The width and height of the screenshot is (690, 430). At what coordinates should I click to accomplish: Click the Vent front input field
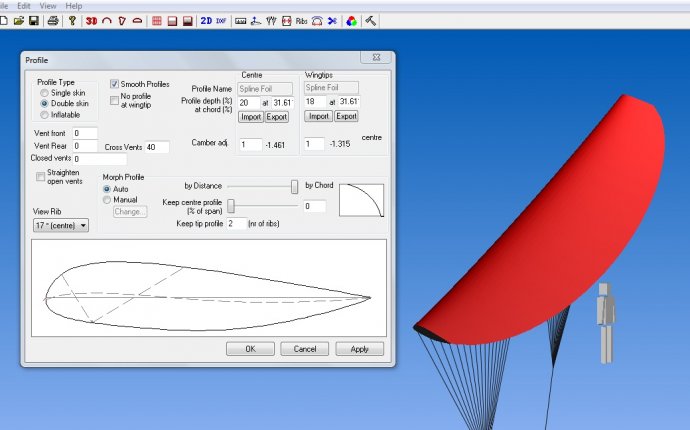85,133
